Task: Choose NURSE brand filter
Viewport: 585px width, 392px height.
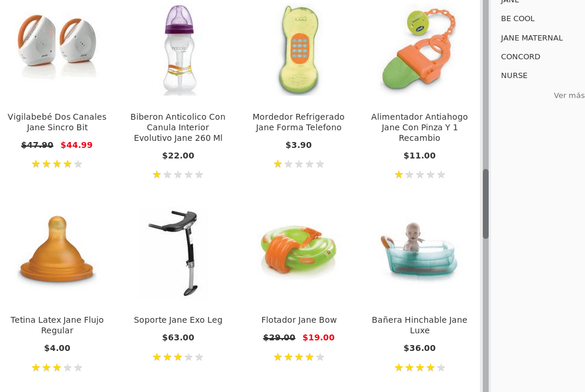Action: pyautogui.click(x=514, y=75)
